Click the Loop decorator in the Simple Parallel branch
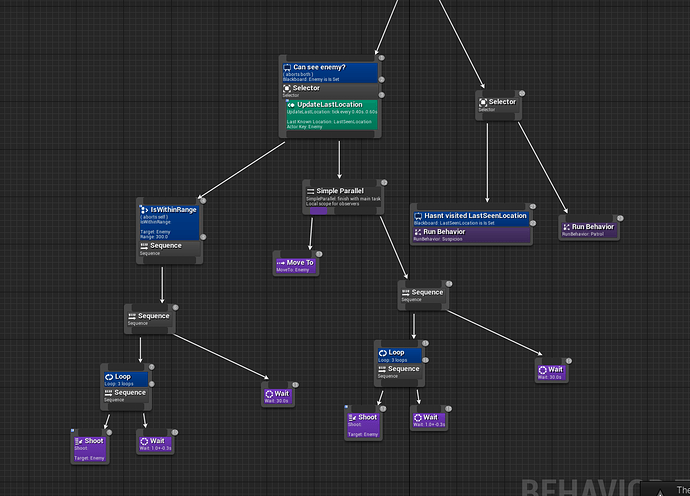 (400, 356)
